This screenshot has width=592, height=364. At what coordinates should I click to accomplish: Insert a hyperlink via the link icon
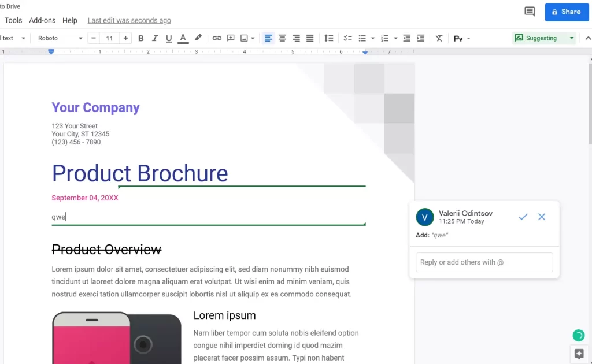pos(217,38)
